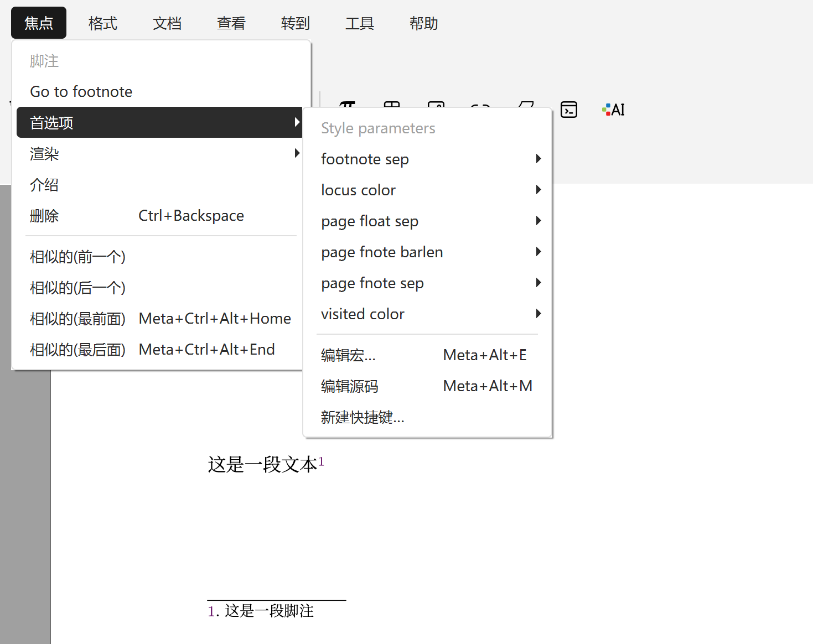Click the footnote reference superscript 1

321,461
